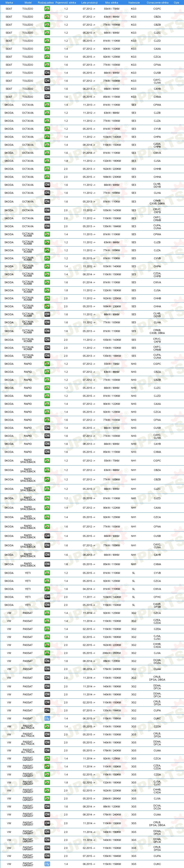This screenshot has height=868, width=184.
Task: Click 169kW / 230KM in Octavia 5E3 row
Action: [112, 177]
